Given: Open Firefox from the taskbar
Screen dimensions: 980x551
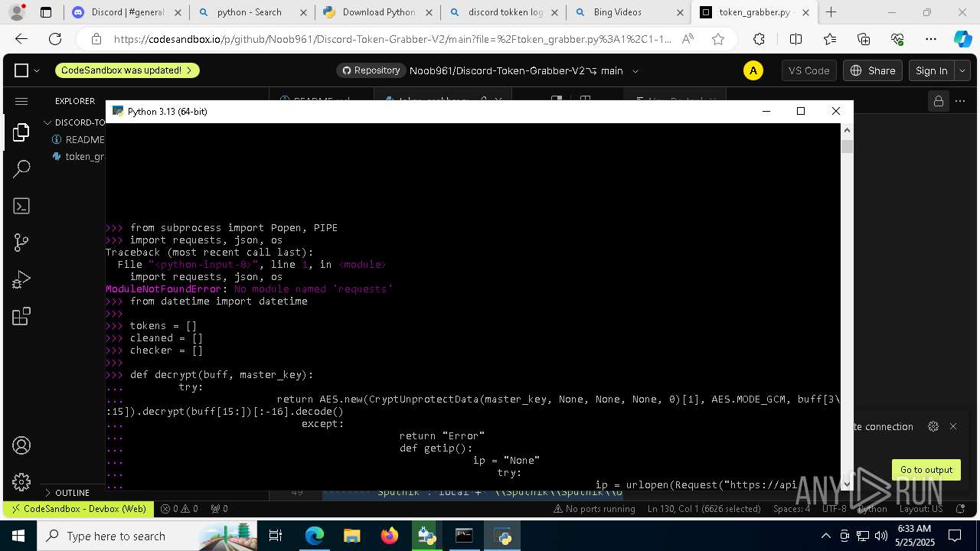Looking at the screenshot, I should 390,536.
